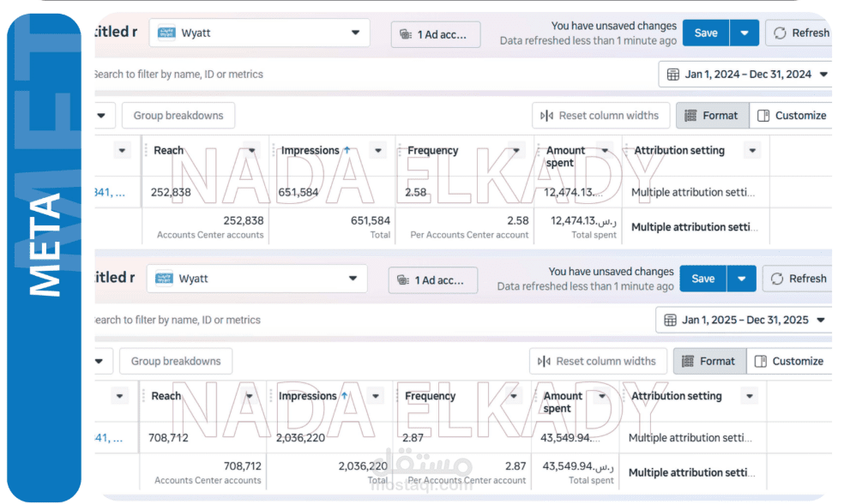This screenshot has width=844, height=504.
Task: Click the Impressions value 2,036,220 in the 2025 row
Action: tap(300, 438)
